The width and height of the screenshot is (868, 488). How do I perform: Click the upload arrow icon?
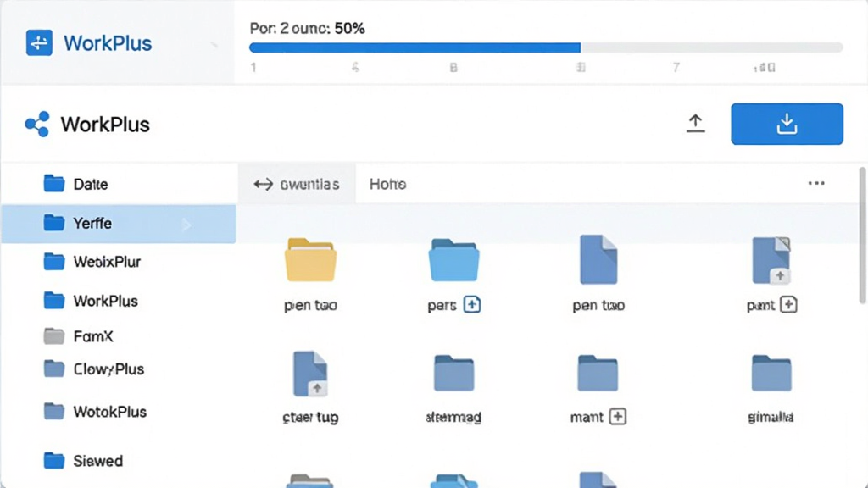coord(695,123)
